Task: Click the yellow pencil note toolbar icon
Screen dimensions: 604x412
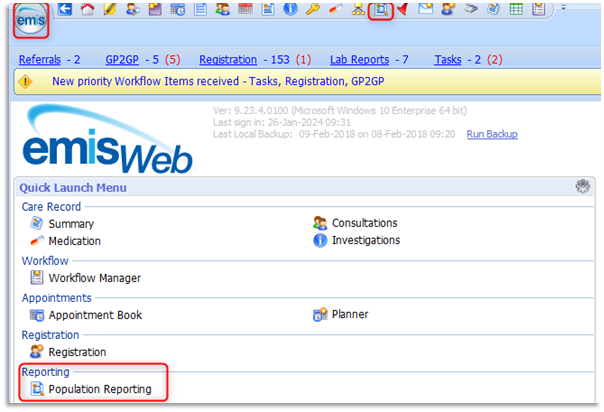Action: pos(110,9)
